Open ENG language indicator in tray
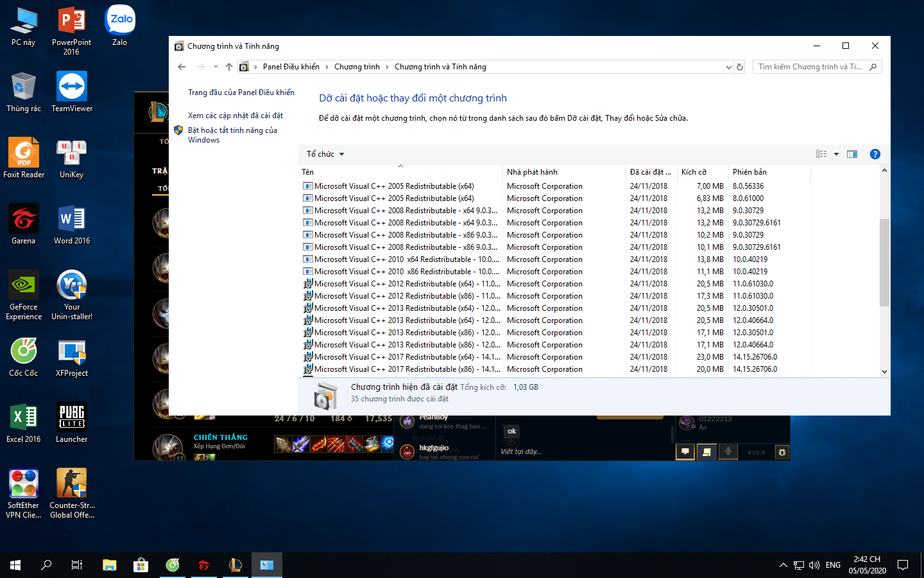 pyautogui.click(x=833, y=565)
